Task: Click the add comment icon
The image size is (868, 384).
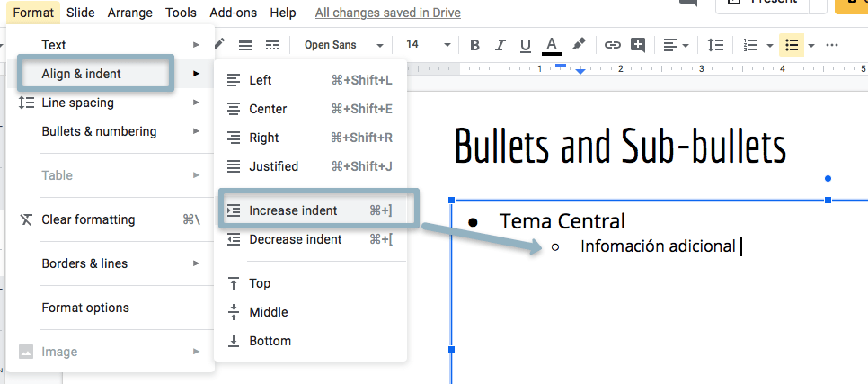Action: (x=638, y=45)
